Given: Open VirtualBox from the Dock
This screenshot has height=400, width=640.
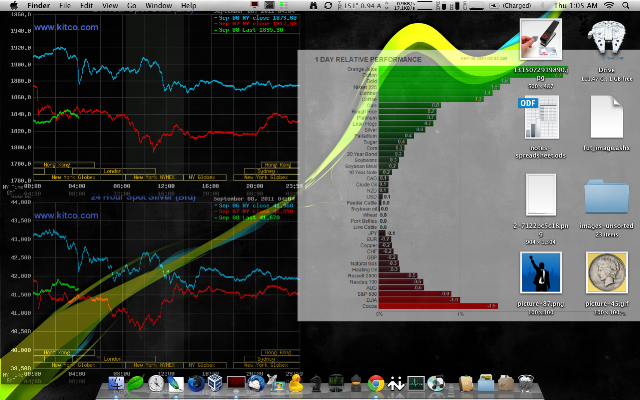Looking at the screenshot, I should pos(216,384).
